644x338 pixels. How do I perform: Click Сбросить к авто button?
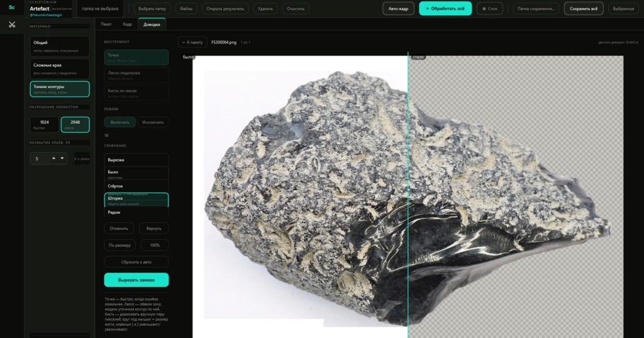[x=136, y=262]
